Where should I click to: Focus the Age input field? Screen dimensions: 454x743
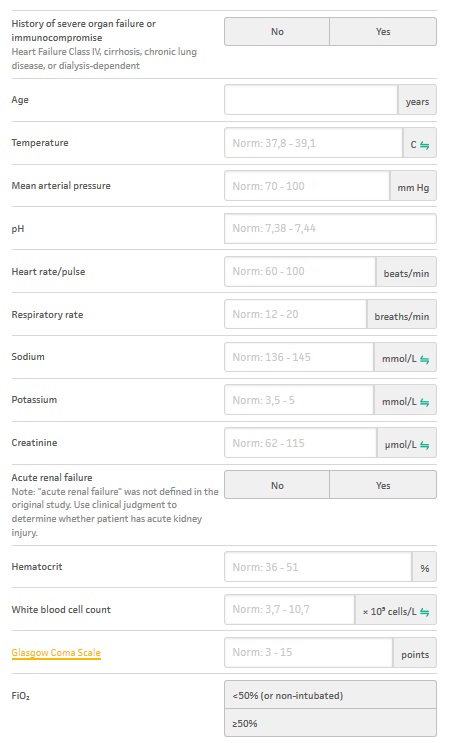click(x=311, y=100)
